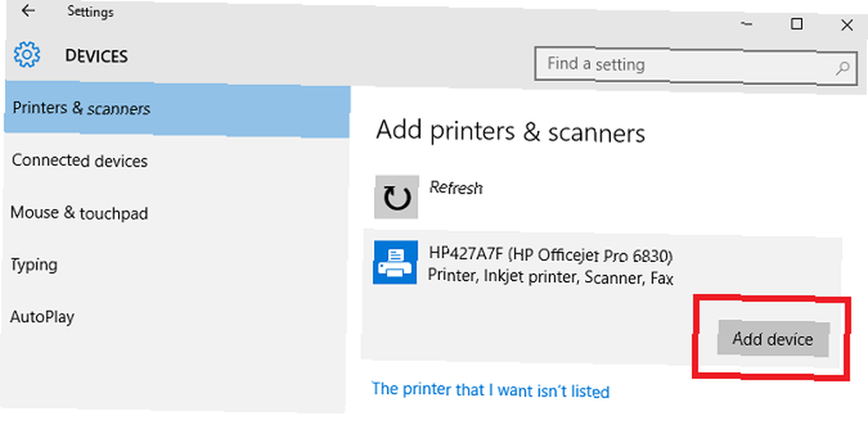Click the blue HP printer icon
Screen dimensions: 868x425
pos(395,262)
